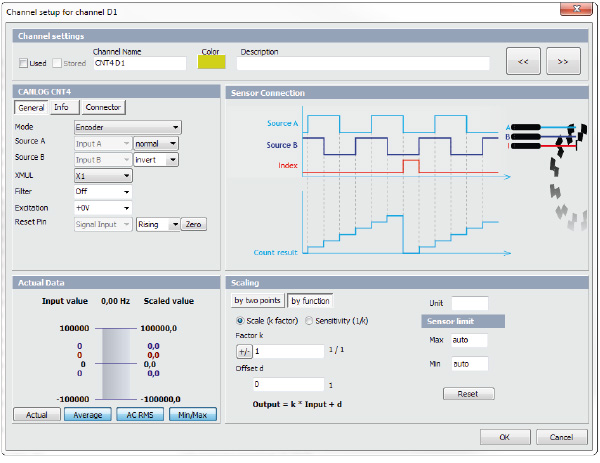Select the by two points scaling tab

(x=258, y=300)
